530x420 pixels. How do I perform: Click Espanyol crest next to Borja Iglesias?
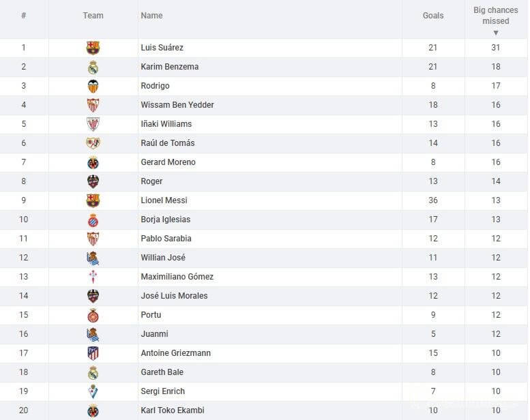coord(93,220)
